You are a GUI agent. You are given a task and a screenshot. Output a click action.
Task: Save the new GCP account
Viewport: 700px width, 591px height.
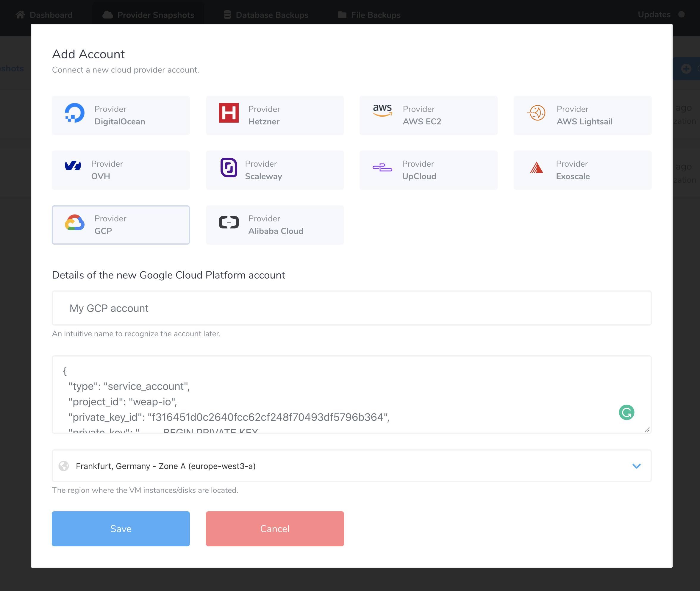click(x=121, y=529)
